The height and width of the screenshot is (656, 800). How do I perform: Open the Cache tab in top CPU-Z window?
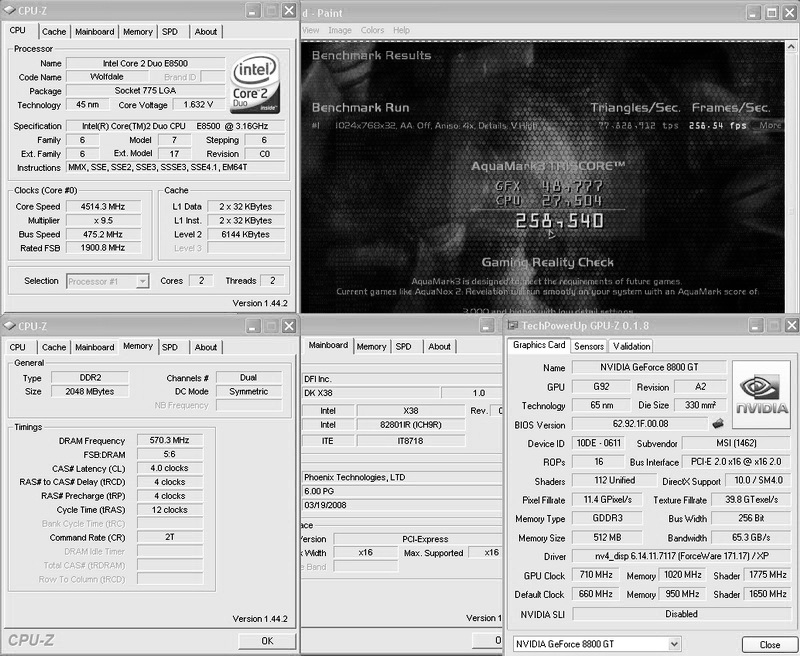pyautogui.click(x=54, y=32)
